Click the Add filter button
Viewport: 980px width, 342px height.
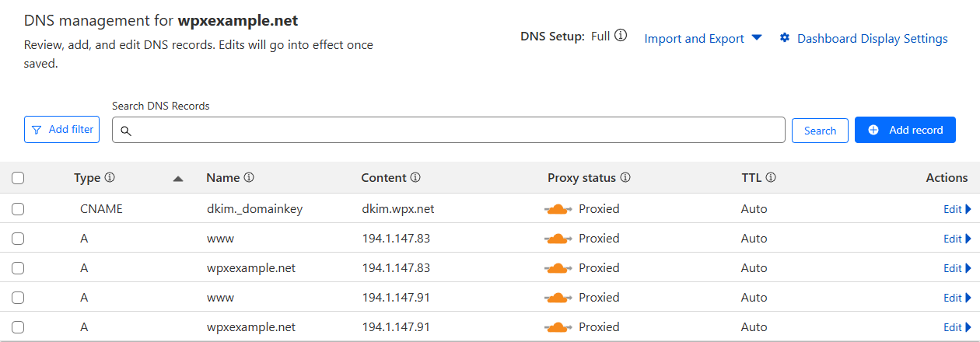(62, 130)
